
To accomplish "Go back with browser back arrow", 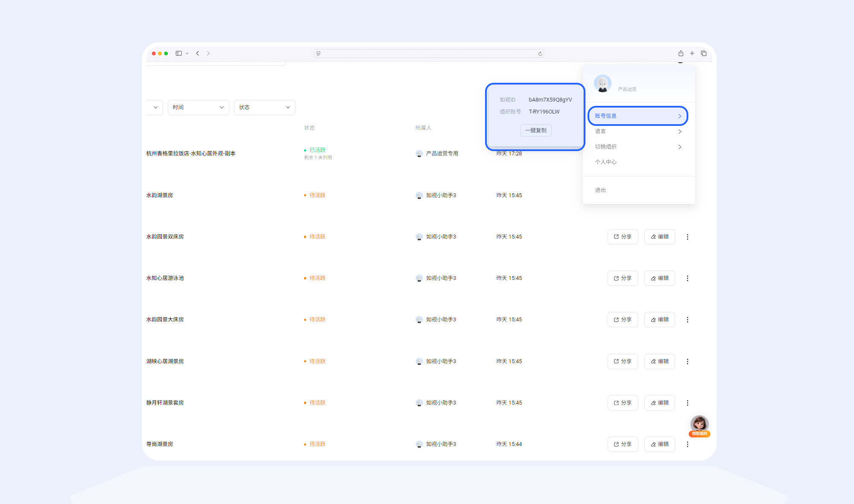I will click(198, 53).
